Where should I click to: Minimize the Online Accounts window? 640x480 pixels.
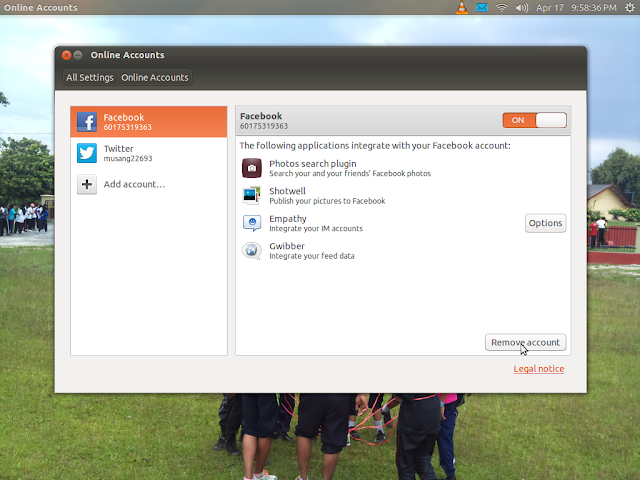(x=78, y=55)
